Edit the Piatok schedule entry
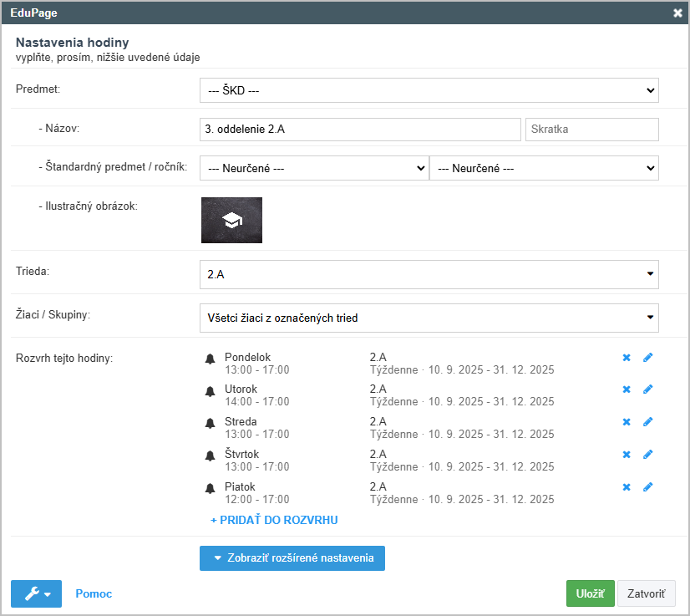Viewport: 690px width, 616px height. coord(647,487)
